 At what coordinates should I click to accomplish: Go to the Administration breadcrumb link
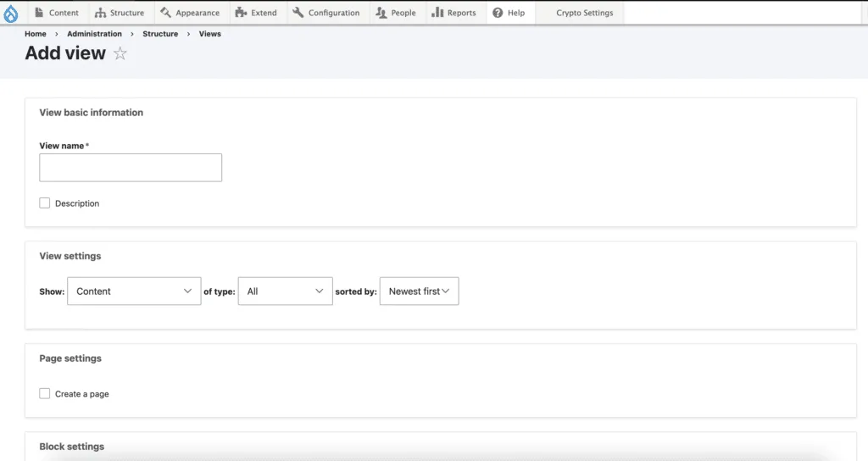(94, 34)
